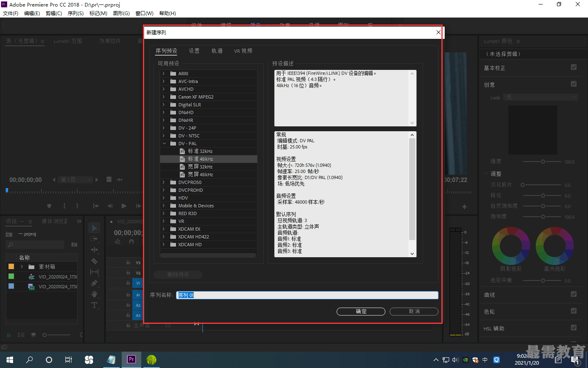Select the Slip tool
Image resolution: width=588 pixels, height=368 pixels.
click(x=94, y=272)
